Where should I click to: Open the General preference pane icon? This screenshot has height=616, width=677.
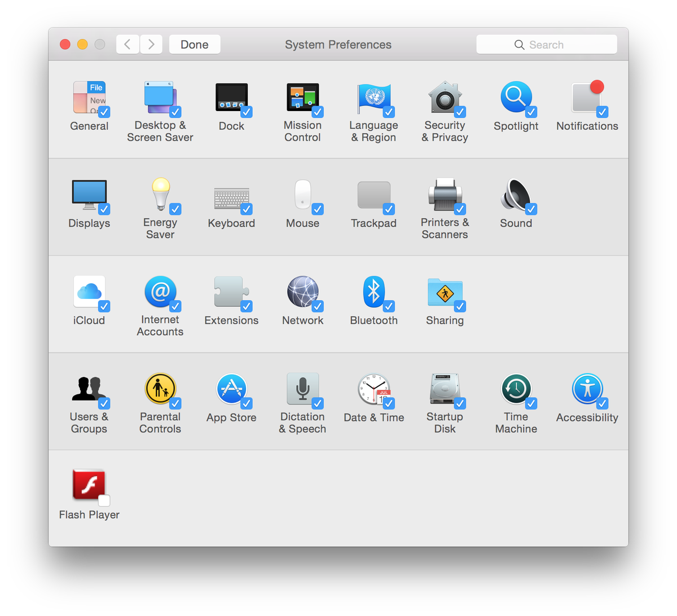(89, 97)
